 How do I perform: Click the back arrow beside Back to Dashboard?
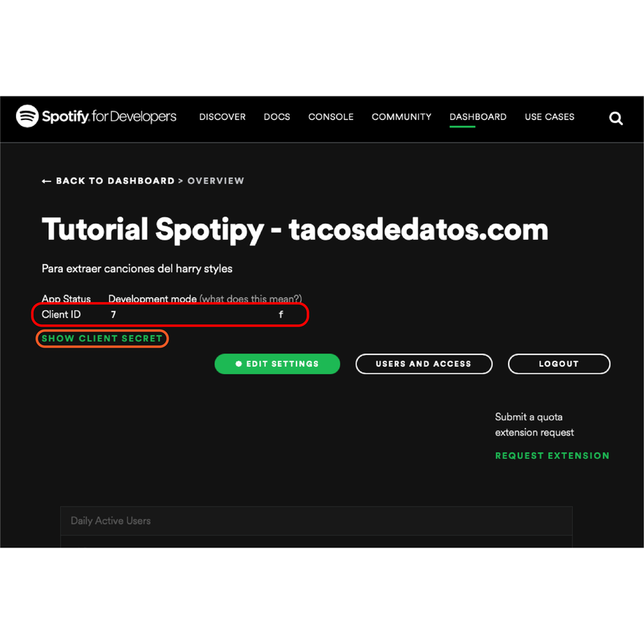[x=46, y=181]
